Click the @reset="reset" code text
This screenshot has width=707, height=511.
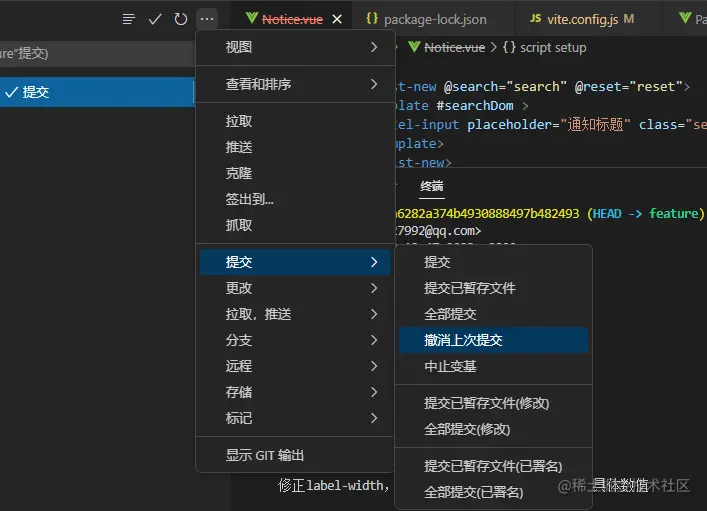pyautogui.click(x=629, y=87)
